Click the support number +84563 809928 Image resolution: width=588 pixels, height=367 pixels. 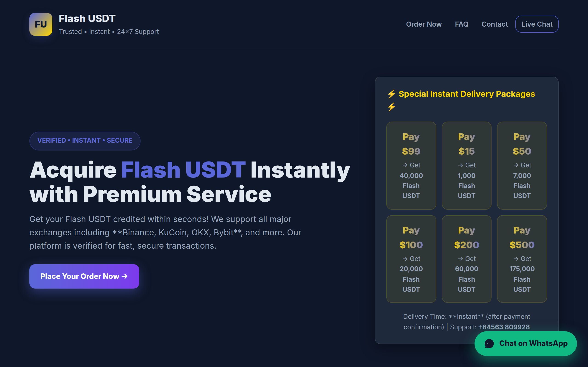[x=504, y=327]
